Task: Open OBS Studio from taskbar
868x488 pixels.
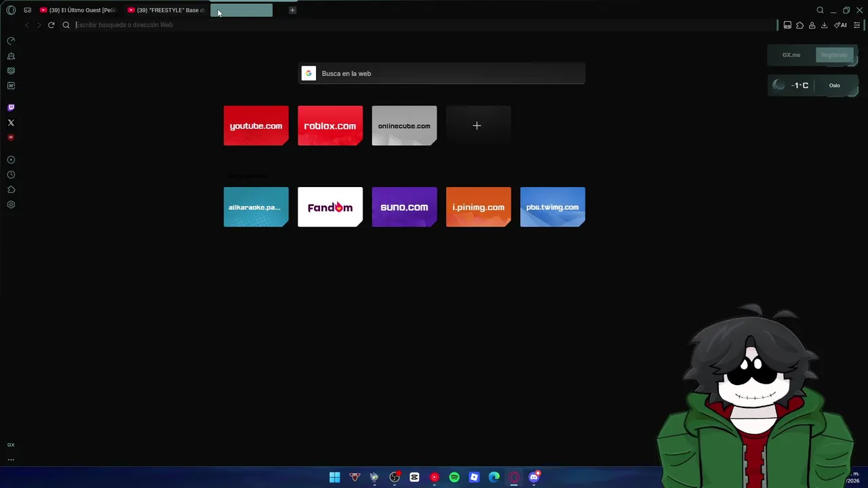Action: point(395,477)
